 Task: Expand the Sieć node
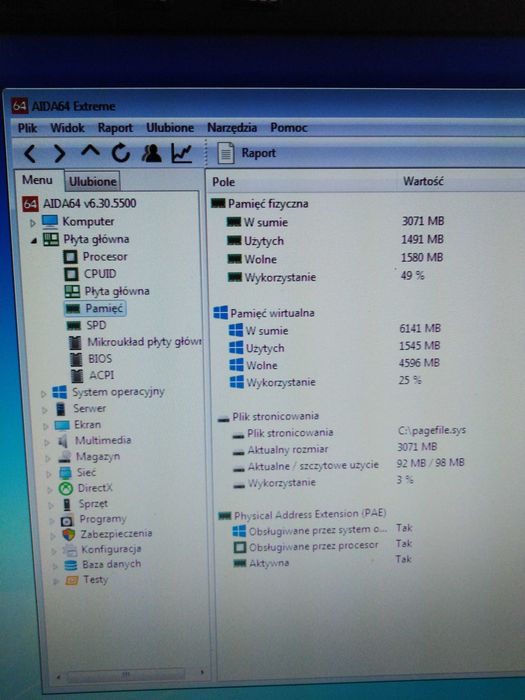[49, 474]
